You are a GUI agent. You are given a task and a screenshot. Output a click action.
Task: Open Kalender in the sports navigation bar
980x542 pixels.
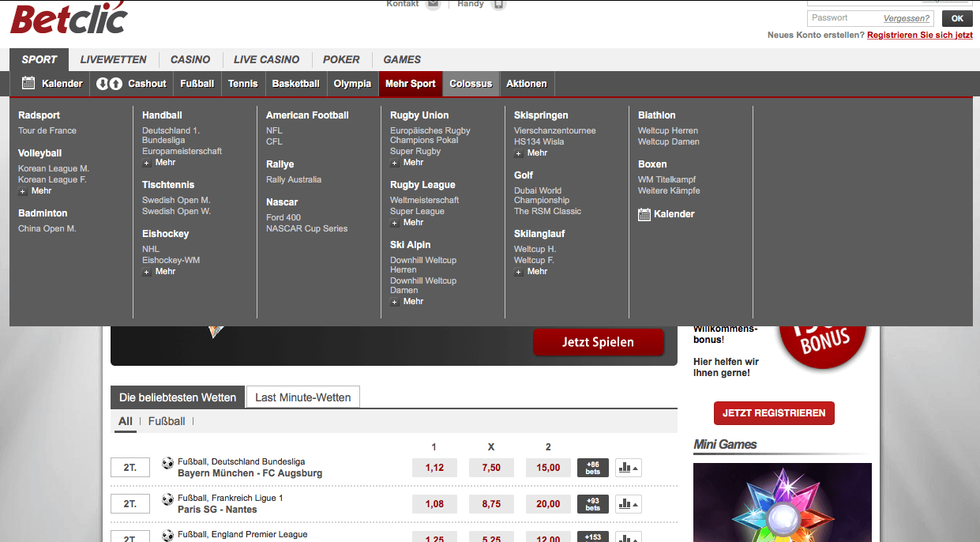pos(52,84)
